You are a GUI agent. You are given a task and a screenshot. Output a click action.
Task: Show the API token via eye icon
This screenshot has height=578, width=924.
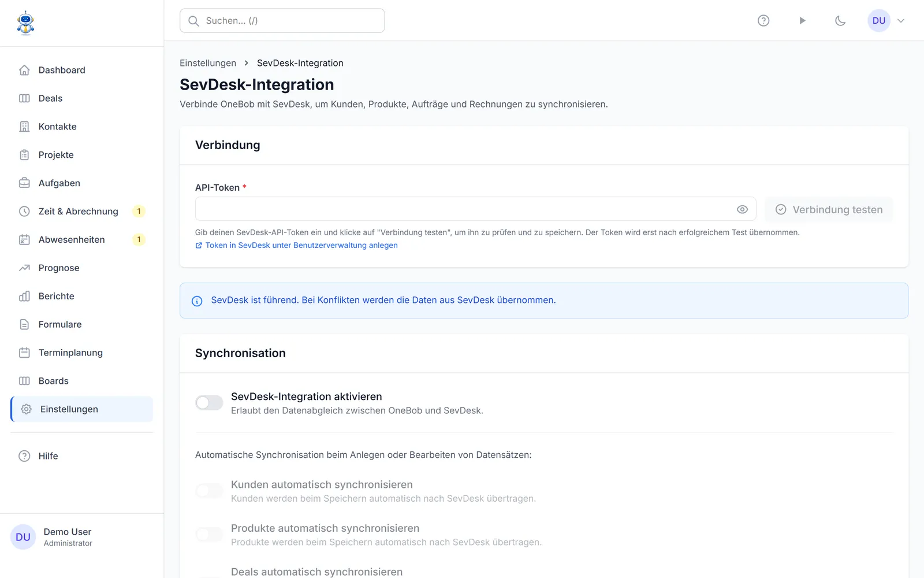[x=743, y=209]
